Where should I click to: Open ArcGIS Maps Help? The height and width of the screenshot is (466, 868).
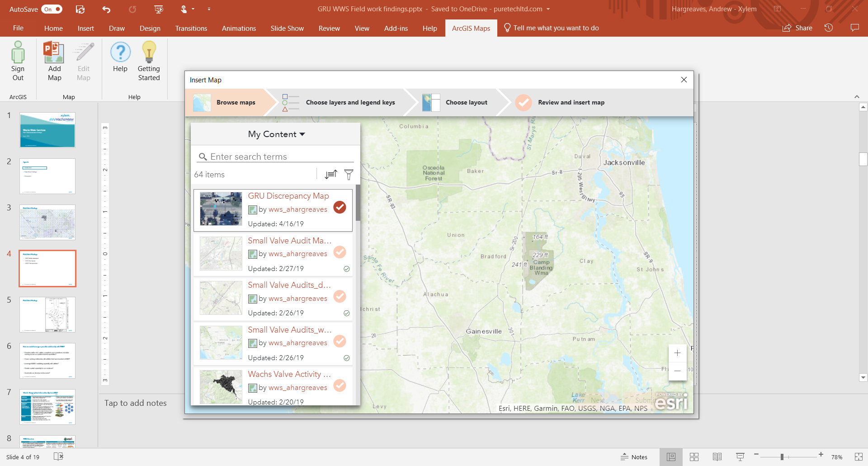[120, 57]
